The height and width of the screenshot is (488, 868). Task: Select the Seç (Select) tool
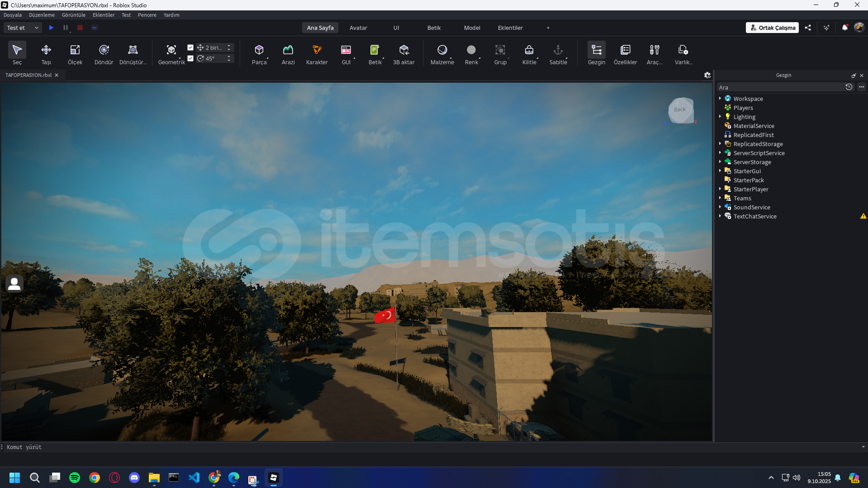pyautogui.click(x=17, y=53)
